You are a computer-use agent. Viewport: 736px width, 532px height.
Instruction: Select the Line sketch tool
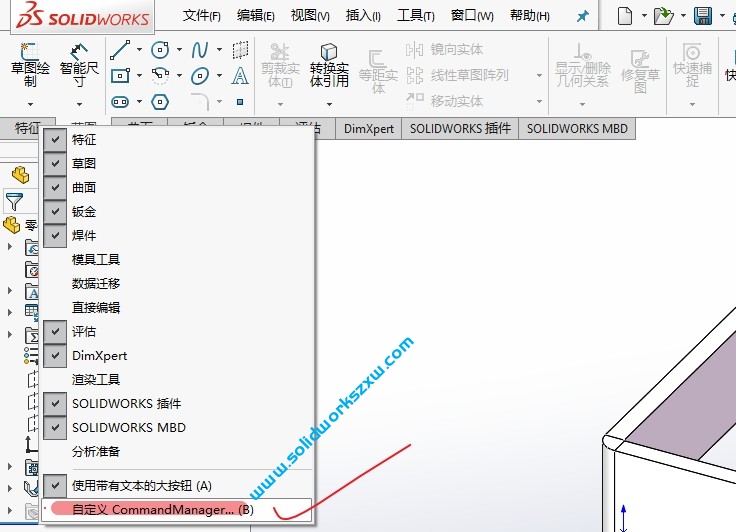pyautogui.click(x=120, y=50)
